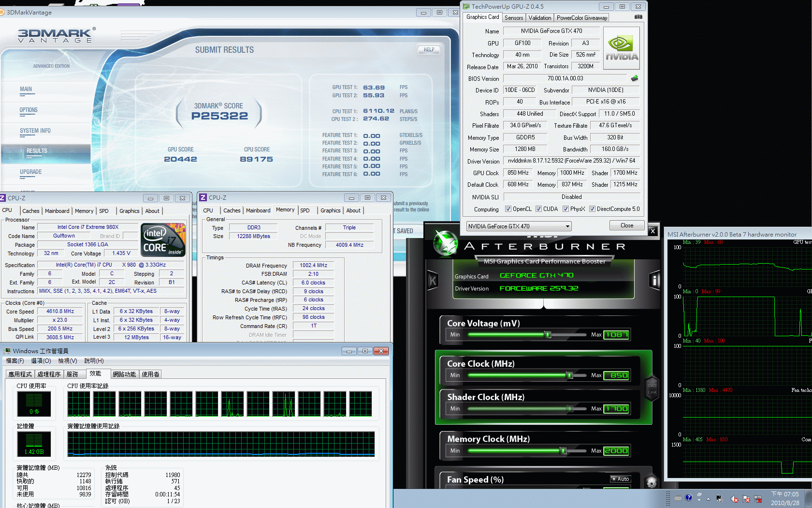This screenshot has height=508, width=812.
Task: Click the blue help question mark on taskbar
Action: coord(688,497)
